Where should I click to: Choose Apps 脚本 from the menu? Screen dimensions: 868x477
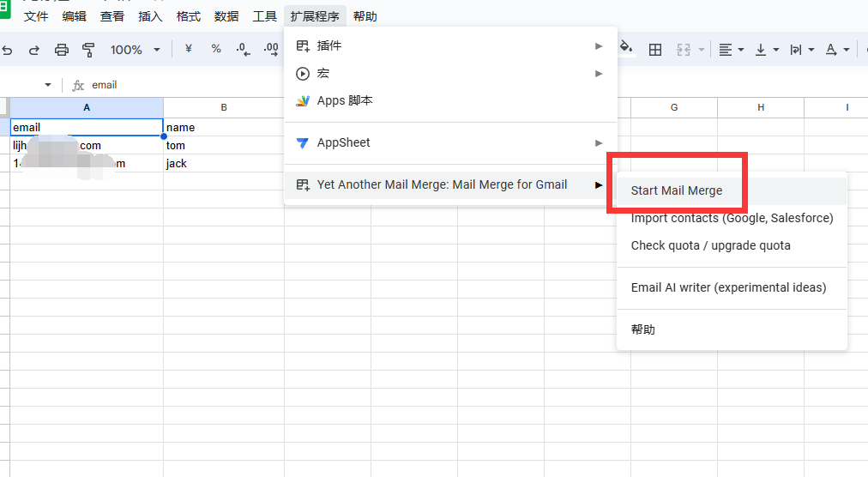[450, 101]
